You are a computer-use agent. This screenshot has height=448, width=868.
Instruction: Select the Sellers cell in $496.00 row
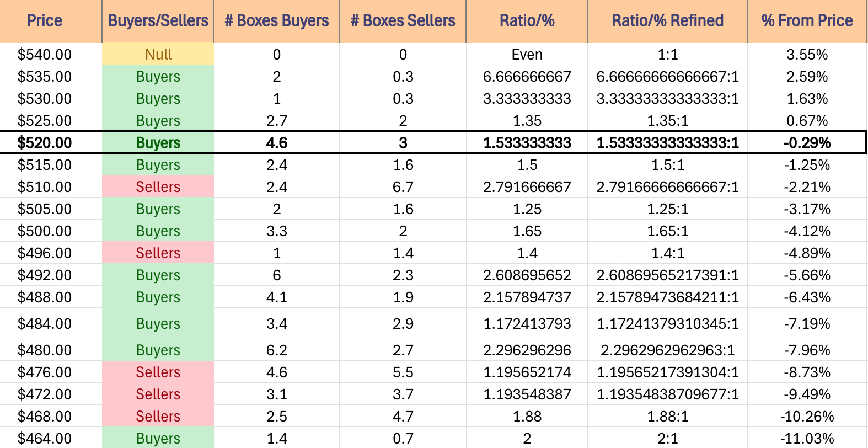(158, 253)
